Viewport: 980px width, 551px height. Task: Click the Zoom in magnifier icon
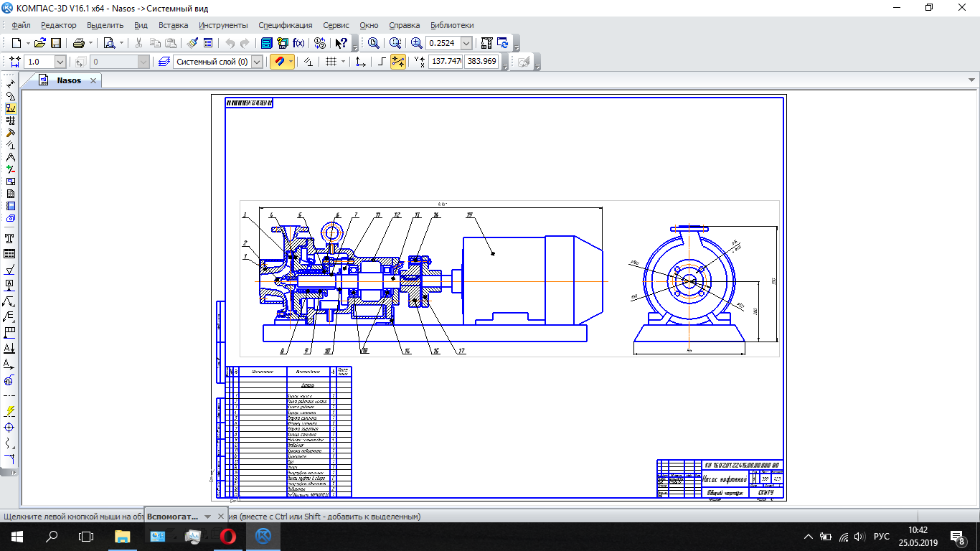(x=416, y=43)
